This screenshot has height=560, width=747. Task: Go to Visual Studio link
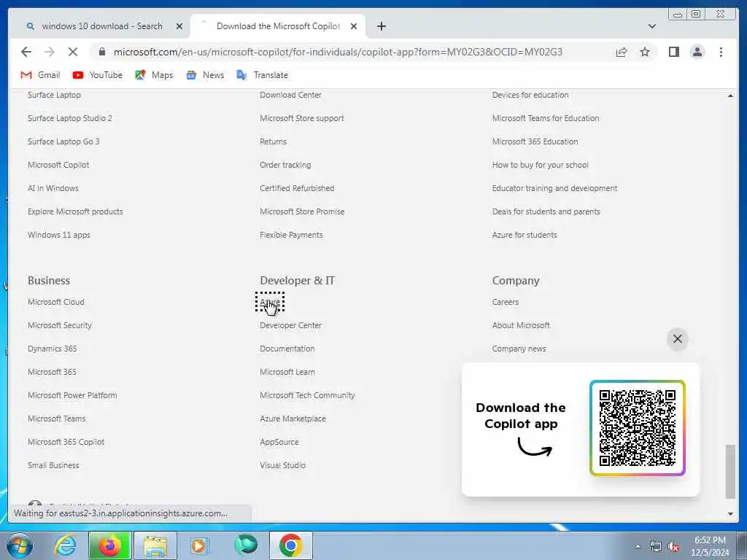[x=282, y=465]
